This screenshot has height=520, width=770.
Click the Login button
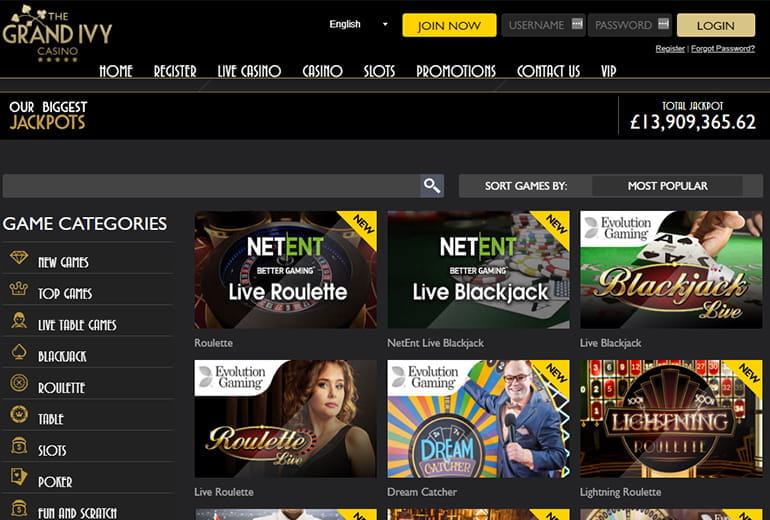click(x=715, y=25)
